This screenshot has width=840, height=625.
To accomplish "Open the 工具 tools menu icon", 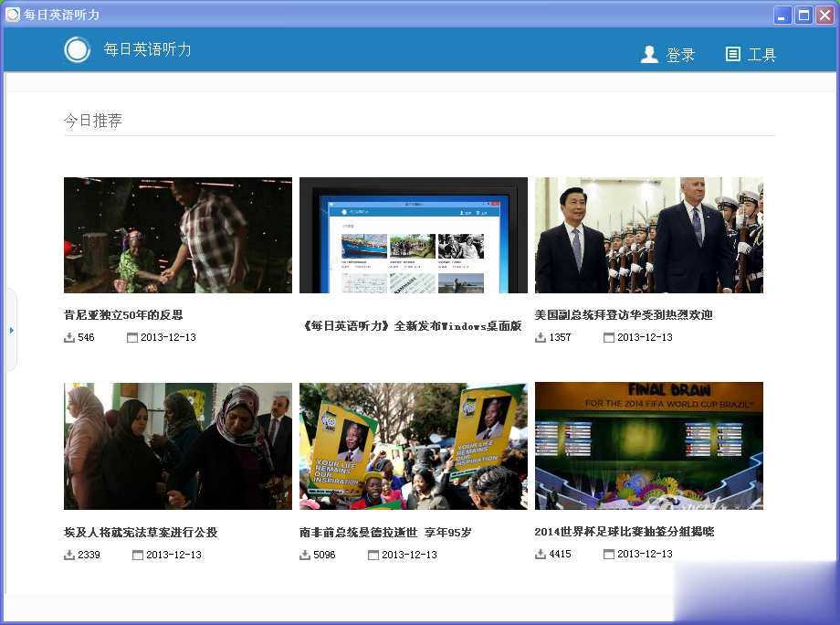I will pyautogui.click(x=732, y=54).
